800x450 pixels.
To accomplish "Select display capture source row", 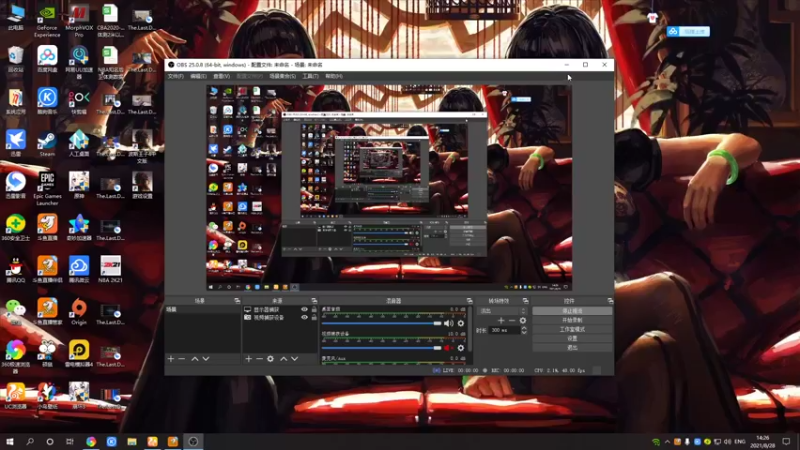I will click(x=280, y=310).
